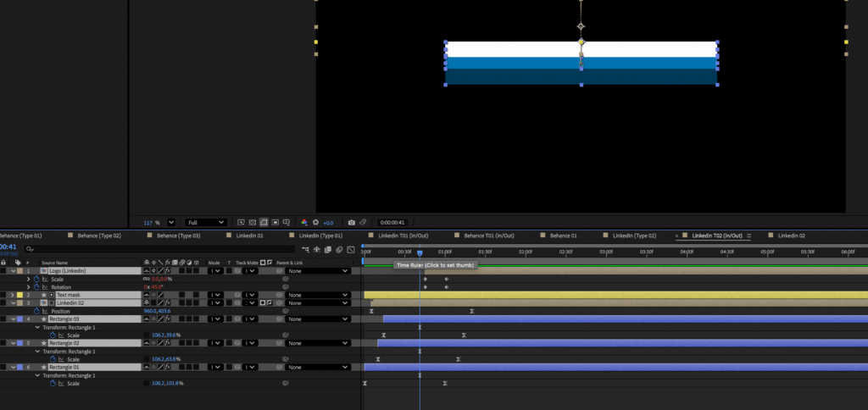The width and height of the screenshot is (868, 410).
Task: Switch to Behance 01 timeline tab
Action: (x=564, y=235)
